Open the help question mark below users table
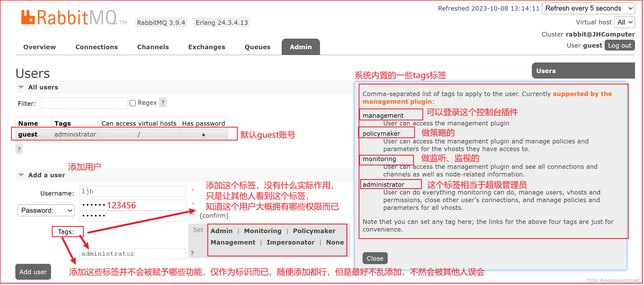Viewport: 644px width, 285px height. 19,149
